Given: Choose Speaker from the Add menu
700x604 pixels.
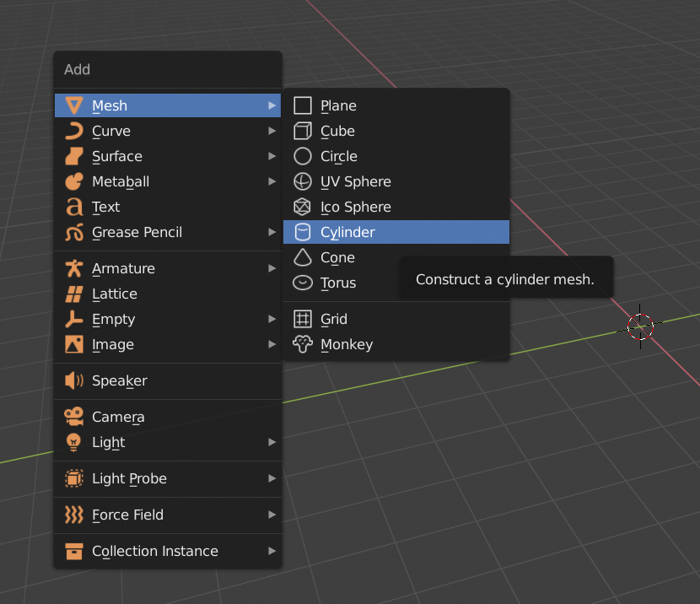Looking at the screenshot, I should click(x=168, y=380).
